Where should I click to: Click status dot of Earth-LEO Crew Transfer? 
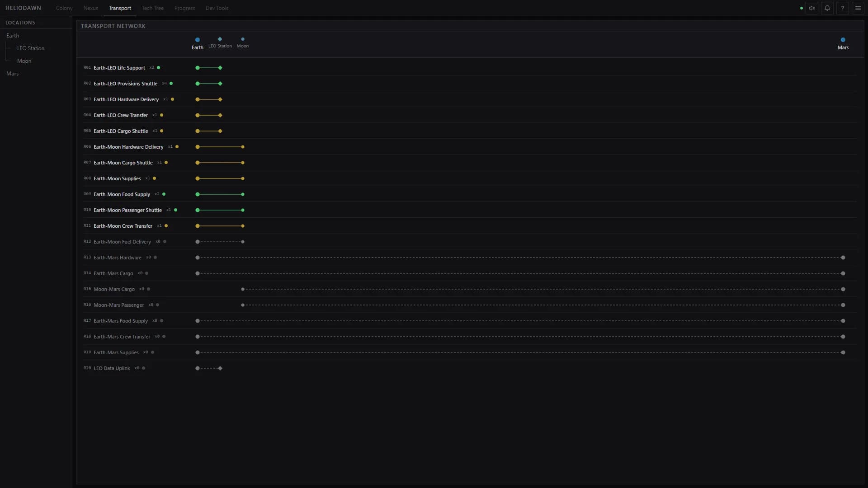(161, 115)
